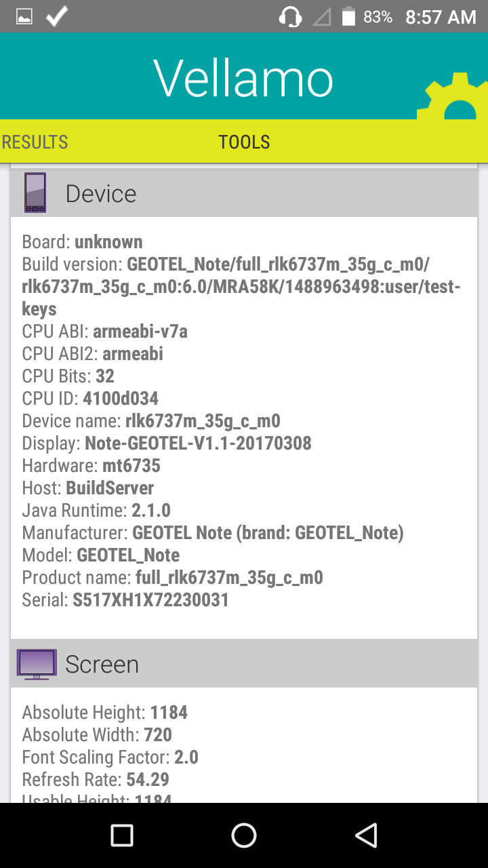Tap the 8:57 AM clock
This screenshot has height=868, width=488.
(441, 17)
